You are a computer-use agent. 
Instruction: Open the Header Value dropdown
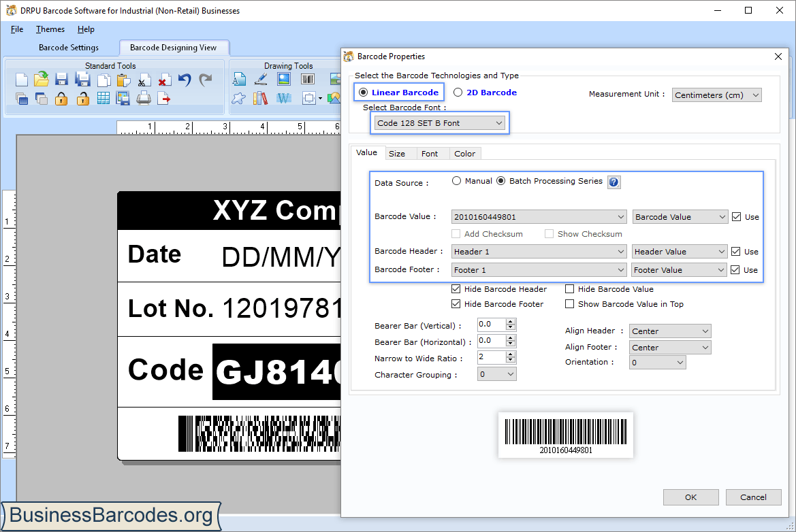pyautogui.click(x=680, y=252)
